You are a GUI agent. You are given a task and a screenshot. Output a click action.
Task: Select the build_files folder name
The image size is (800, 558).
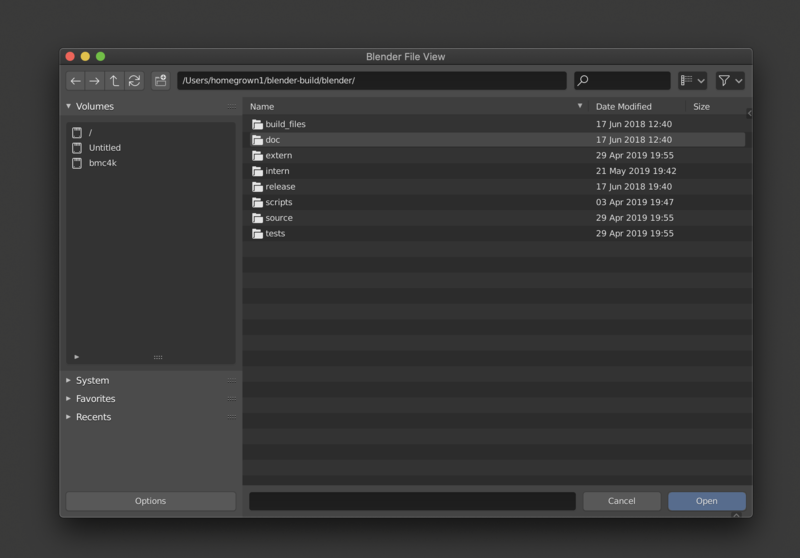click(x=285, y=124)
